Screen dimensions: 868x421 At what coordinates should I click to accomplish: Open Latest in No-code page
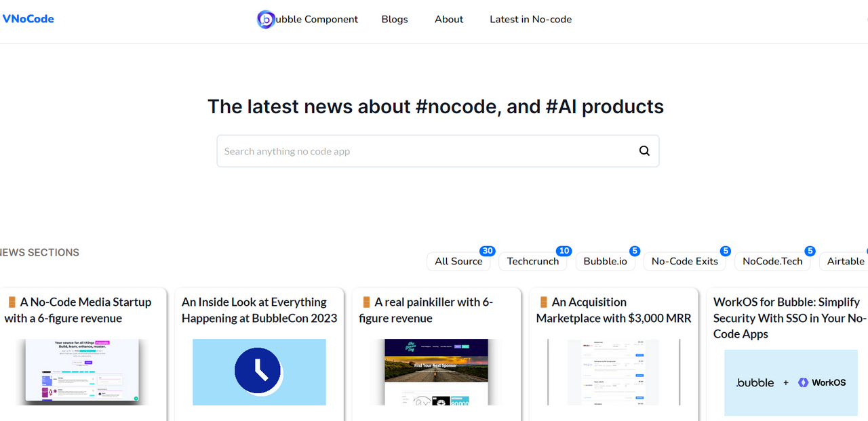point(531,20)
